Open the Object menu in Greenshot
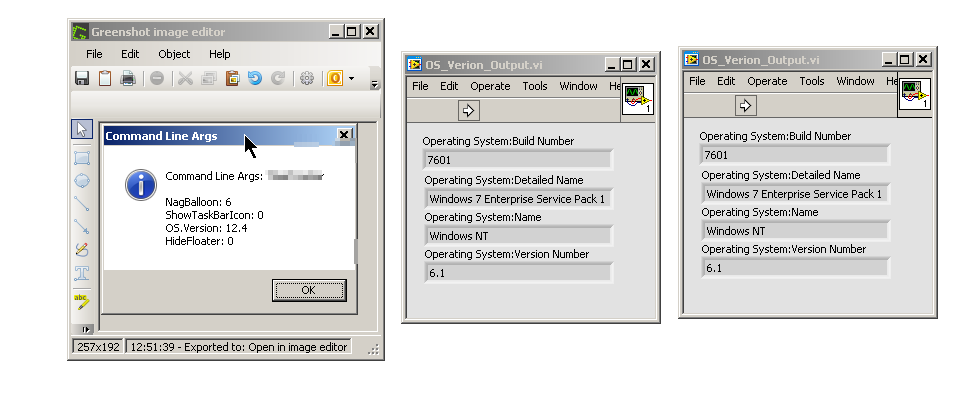The height and width of the screenshot is (396, 972). click(x=174, y=54)
